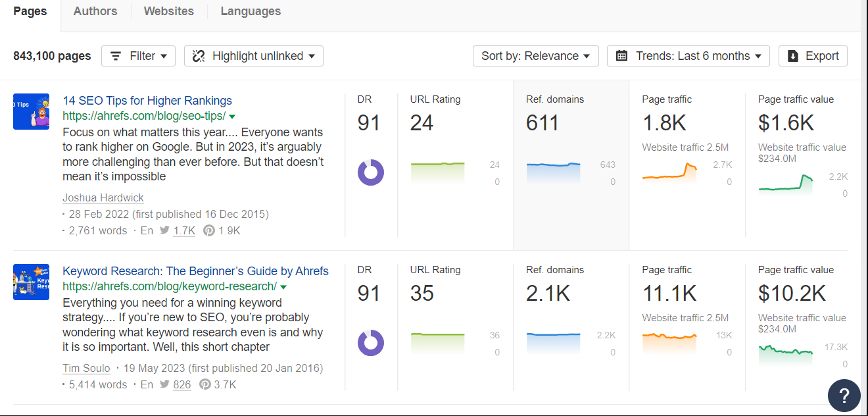Click the URL Rating value 24
868x416 pixels.
tap(422, 122)
